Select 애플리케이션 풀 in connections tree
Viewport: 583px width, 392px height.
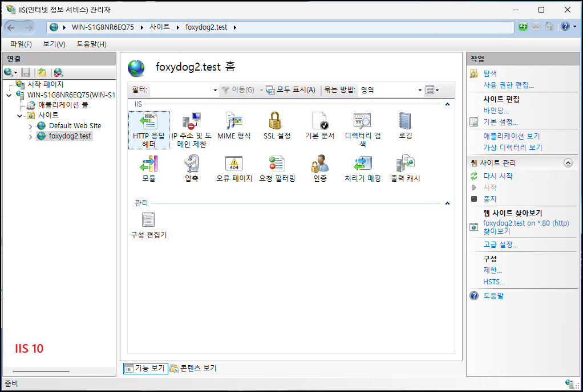(x=63, y=105)
